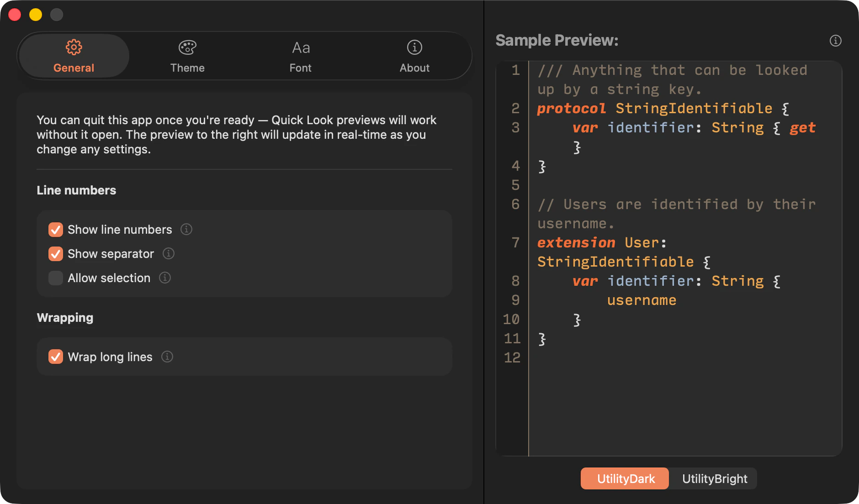Click the 'get' keyword on line 3
Screen dimensions: 859x504
[x=802, y=128]
